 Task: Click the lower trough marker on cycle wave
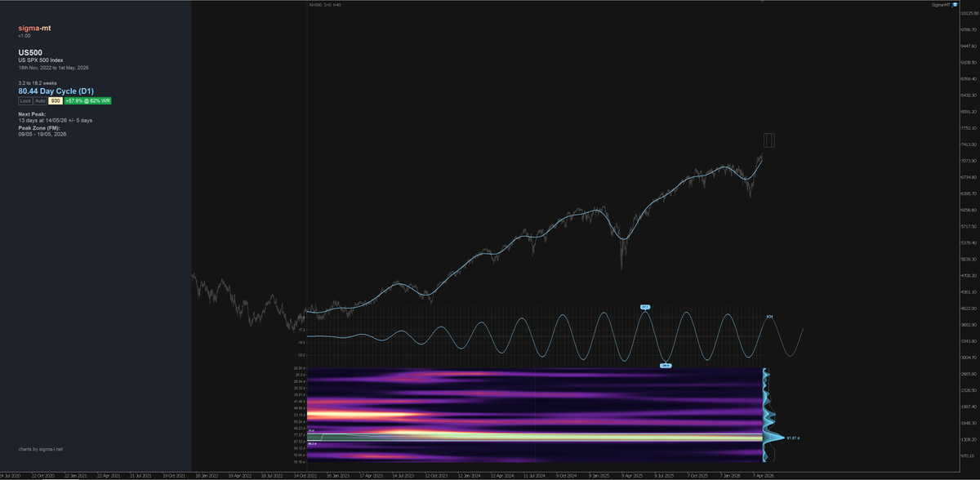(666, 366)
